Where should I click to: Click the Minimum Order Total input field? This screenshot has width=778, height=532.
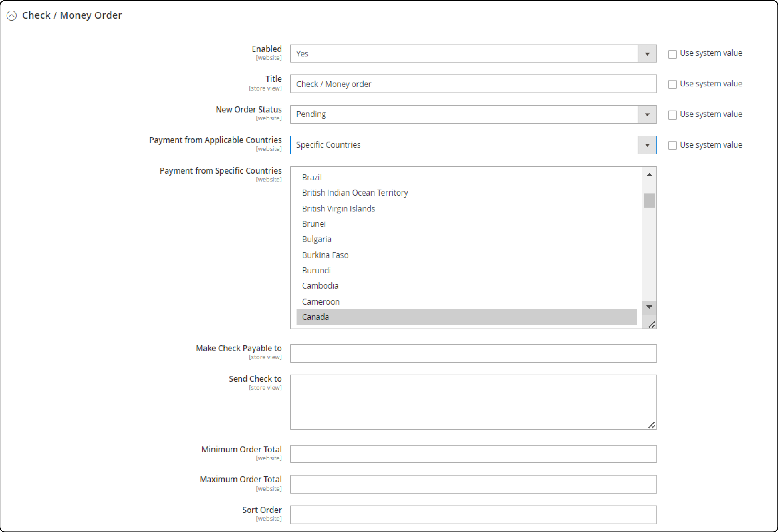[x=473, y=450]
